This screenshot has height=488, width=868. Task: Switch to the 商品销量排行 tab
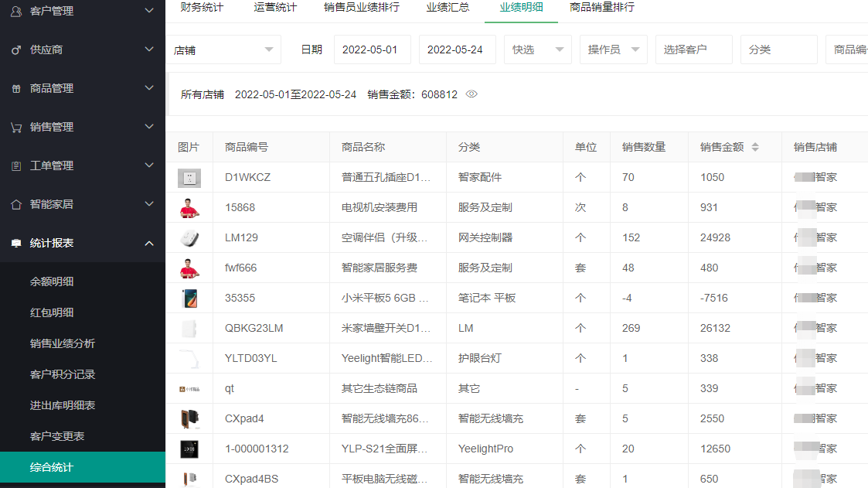point(602,8)
